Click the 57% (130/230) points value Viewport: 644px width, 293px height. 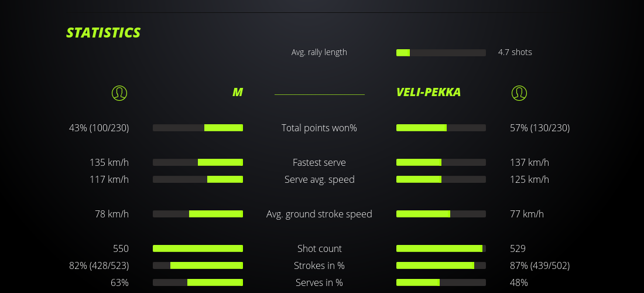click(540, 128)
